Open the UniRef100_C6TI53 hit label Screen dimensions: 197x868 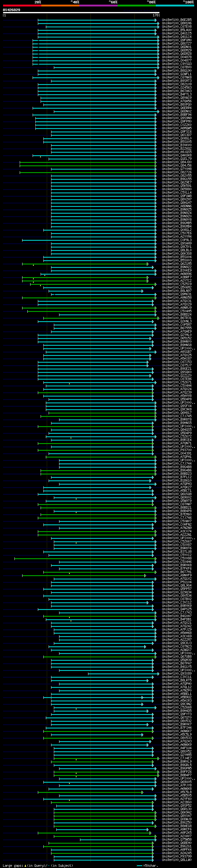point(177,362)
